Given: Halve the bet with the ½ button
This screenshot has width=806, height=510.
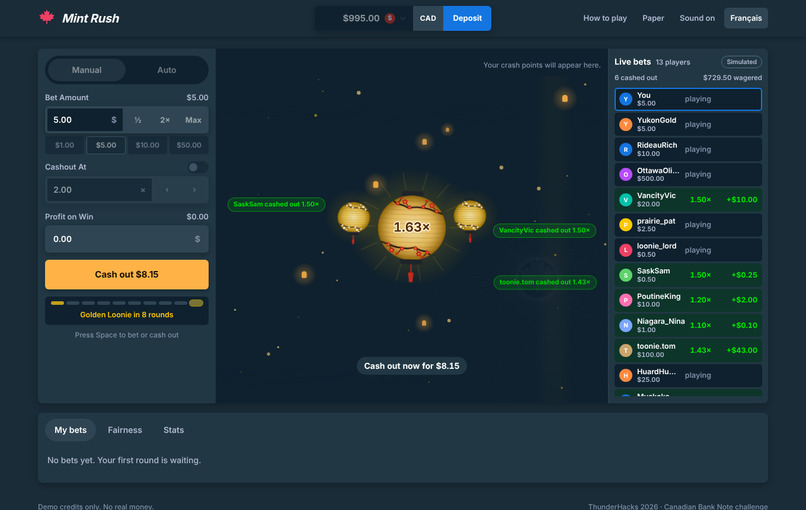Looking at the screenshot, I should coord(138,120).
